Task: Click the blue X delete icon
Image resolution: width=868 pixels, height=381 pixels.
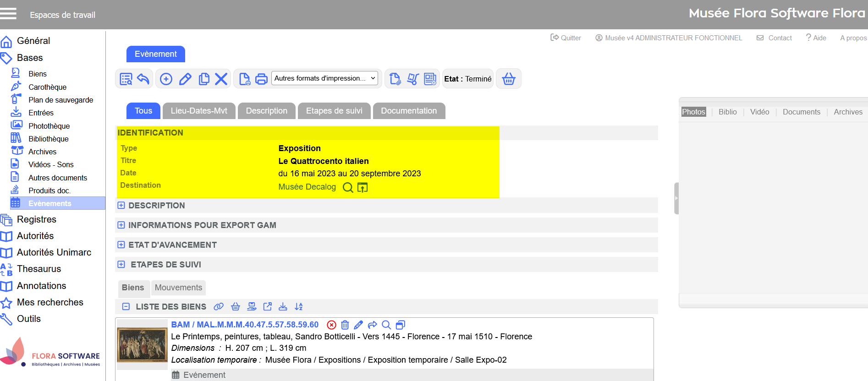Action: click(x=221, y=79)
